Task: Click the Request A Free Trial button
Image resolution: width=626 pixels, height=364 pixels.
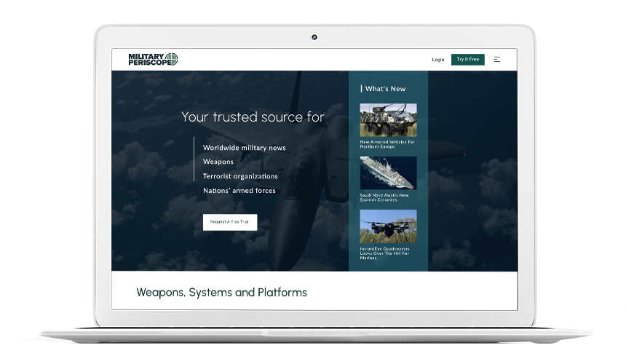Action: (229, 222)
